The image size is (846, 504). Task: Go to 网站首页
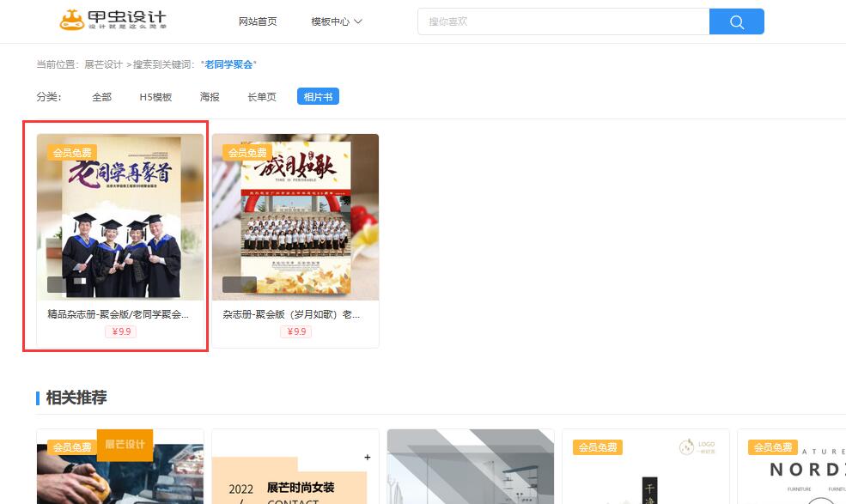point(258,21)
